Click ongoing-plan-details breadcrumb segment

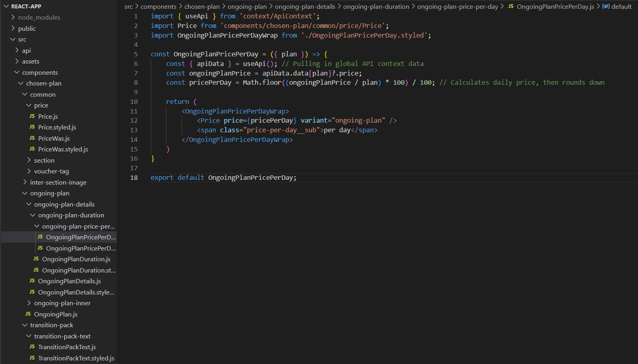pyautogui.click(x=305, y=6)
